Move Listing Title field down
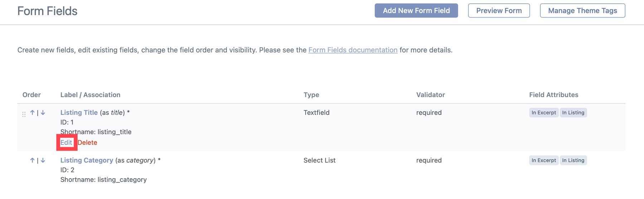 (43, 113)
